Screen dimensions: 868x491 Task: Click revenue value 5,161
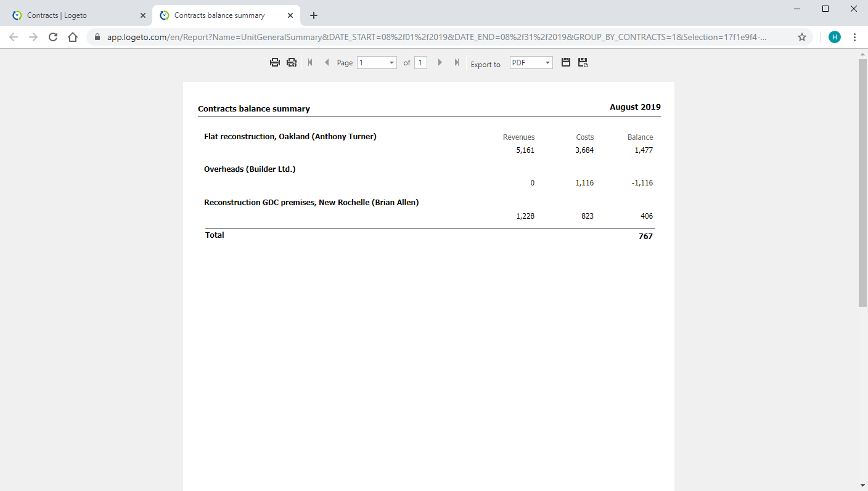[x=525, y=150]
